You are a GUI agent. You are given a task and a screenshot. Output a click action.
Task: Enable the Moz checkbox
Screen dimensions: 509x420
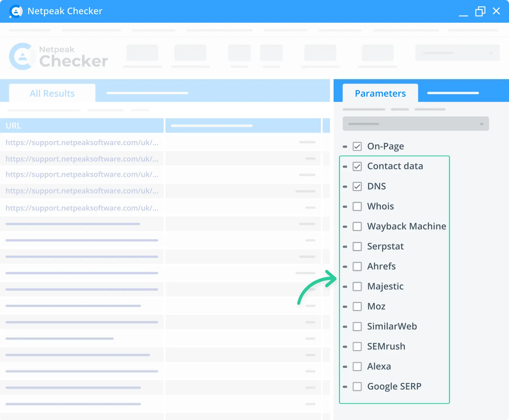[357, 306]
